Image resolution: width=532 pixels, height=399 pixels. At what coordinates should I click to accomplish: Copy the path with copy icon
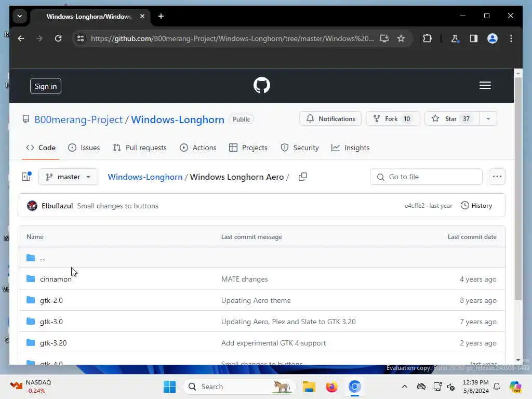(x=303, y=177)
